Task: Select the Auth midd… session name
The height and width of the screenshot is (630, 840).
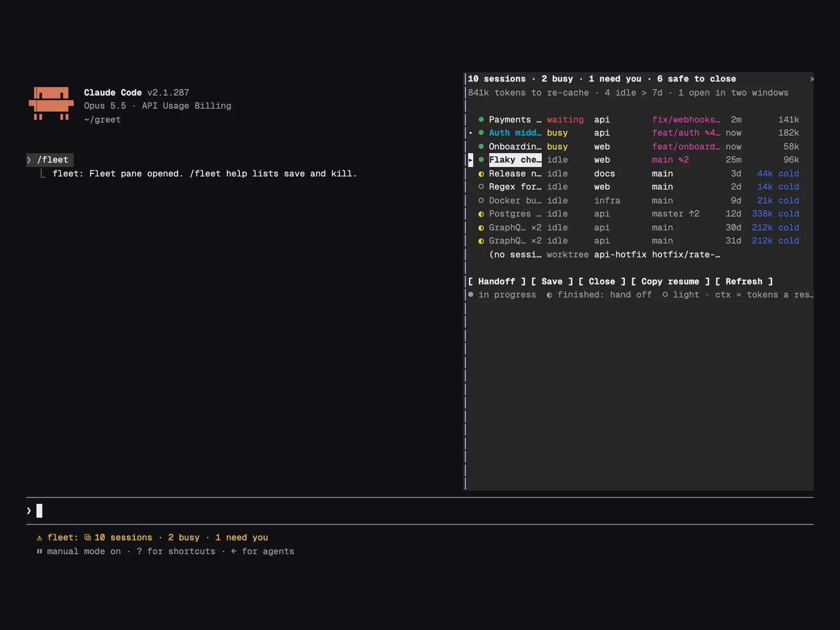Action: click(515, 133)
